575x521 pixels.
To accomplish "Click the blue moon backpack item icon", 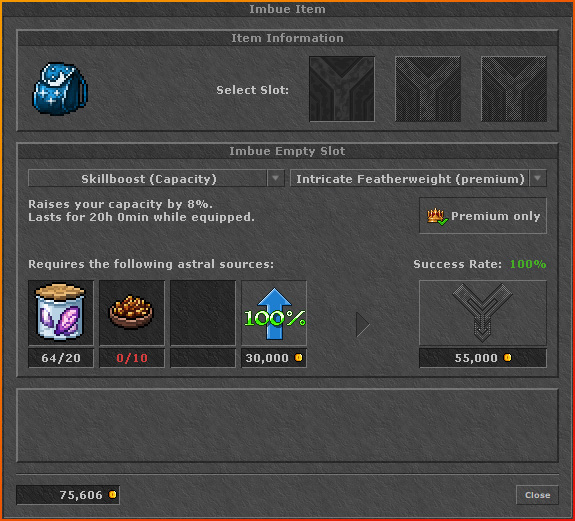I will 60,89.
